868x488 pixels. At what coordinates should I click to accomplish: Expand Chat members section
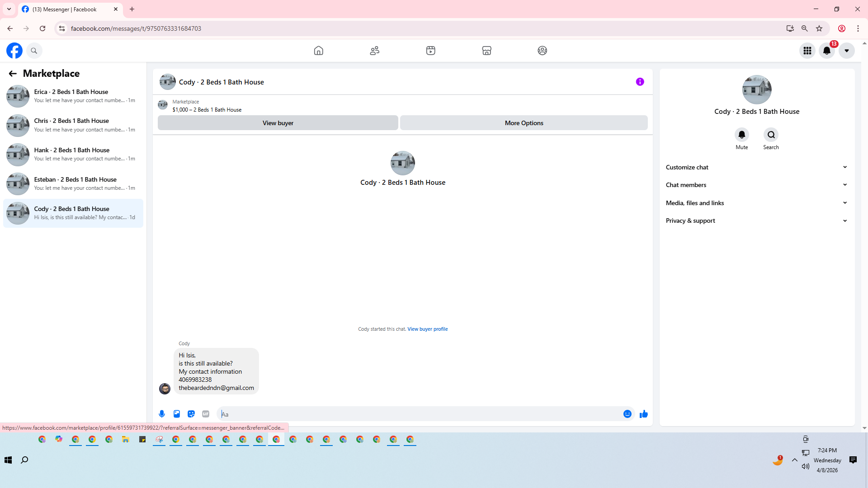tap(756, 185)
